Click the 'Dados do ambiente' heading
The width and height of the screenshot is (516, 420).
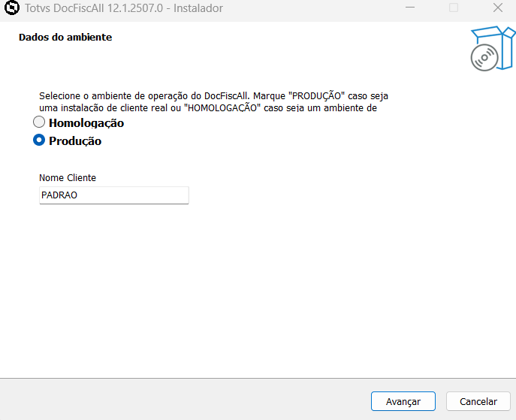pyautogui.click(x=65, y=38)
